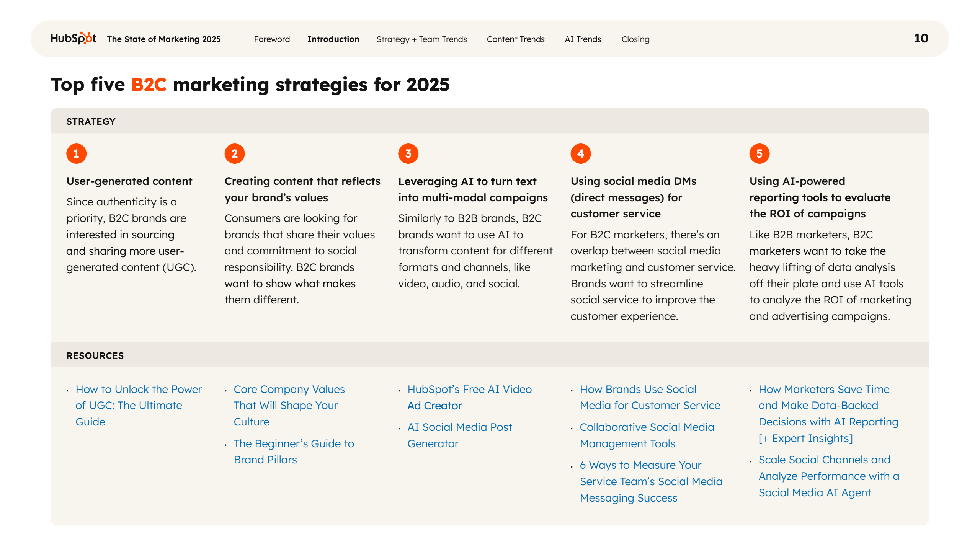Select the orange number 2 badge
980x551 pixels.
pyautogui.click(x=235, y=153)
